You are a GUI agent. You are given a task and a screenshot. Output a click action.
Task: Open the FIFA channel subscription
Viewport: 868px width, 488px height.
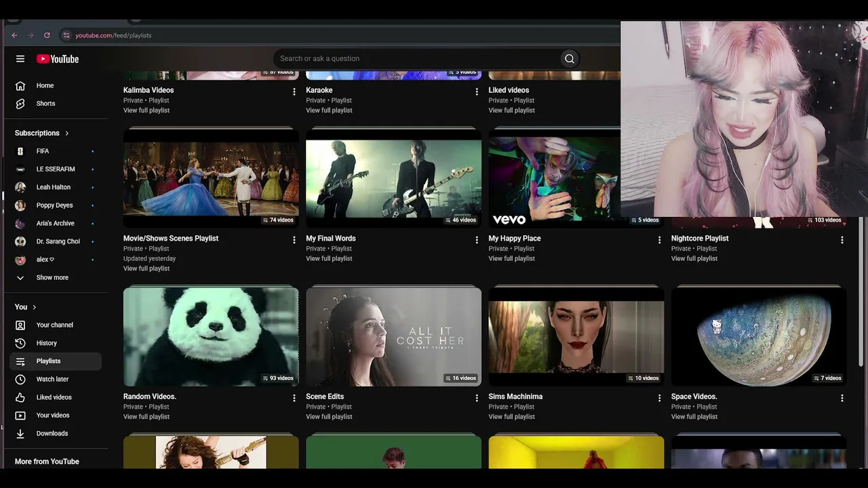56,151
